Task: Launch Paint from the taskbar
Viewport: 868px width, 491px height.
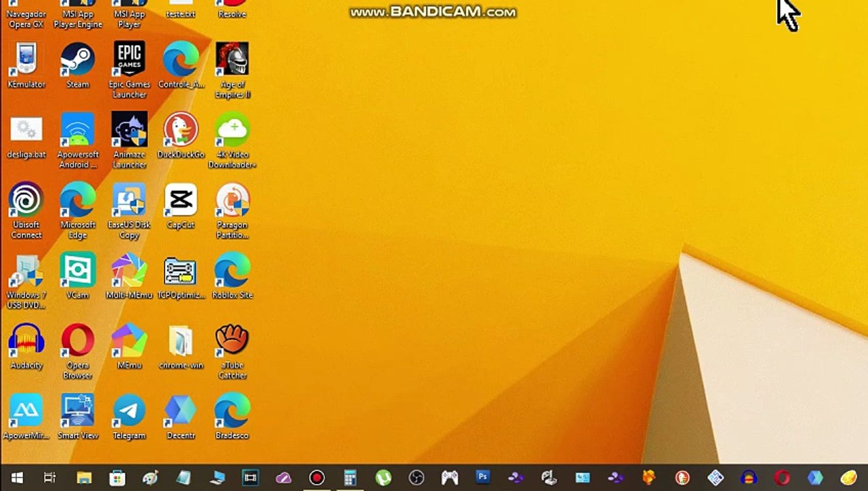Action: click(x=150, y=478)
